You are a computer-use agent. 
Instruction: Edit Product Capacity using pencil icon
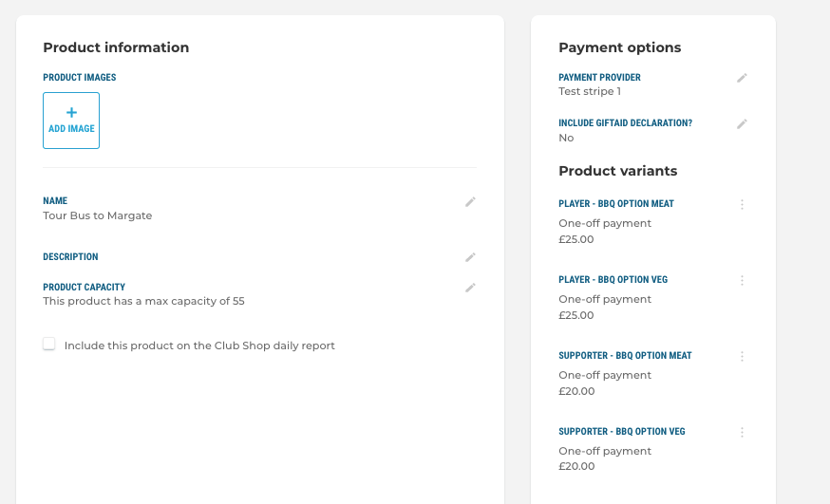click(x=470, y=288)
